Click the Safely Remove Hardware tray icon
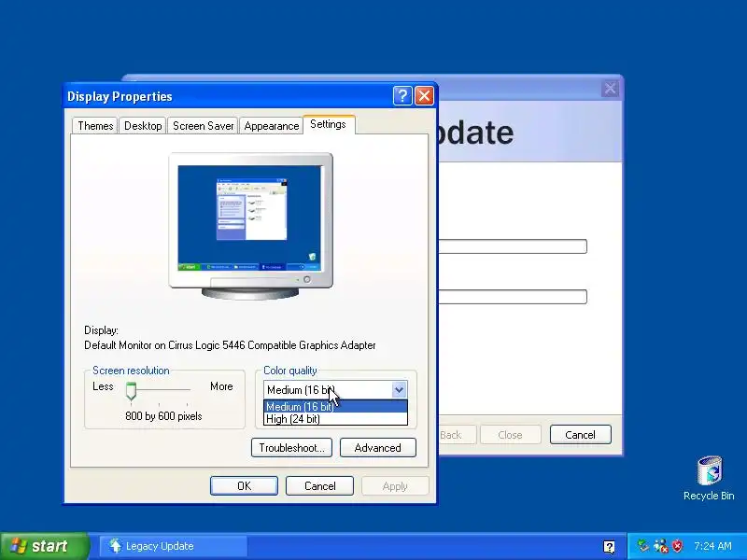Image resolution: width=747 pixels, height=560 pixels. click(x=643, y=546)
